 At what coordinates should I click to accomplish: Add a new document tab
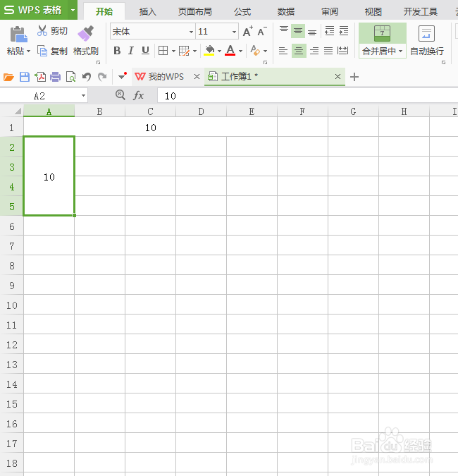click(x=354, y=77)
